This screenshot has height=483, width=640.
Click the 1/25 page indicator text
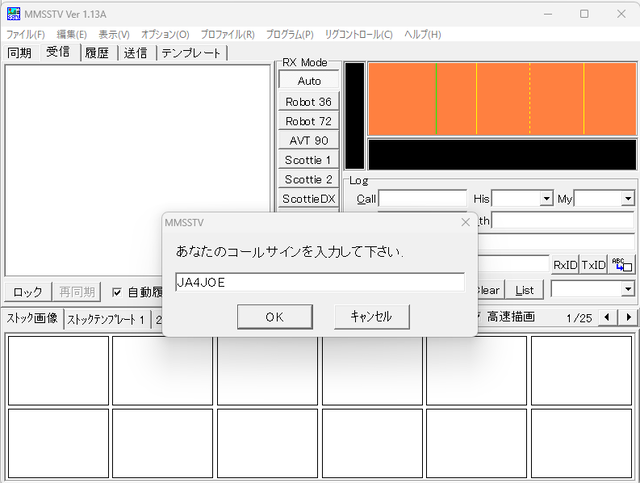[579, 318]
